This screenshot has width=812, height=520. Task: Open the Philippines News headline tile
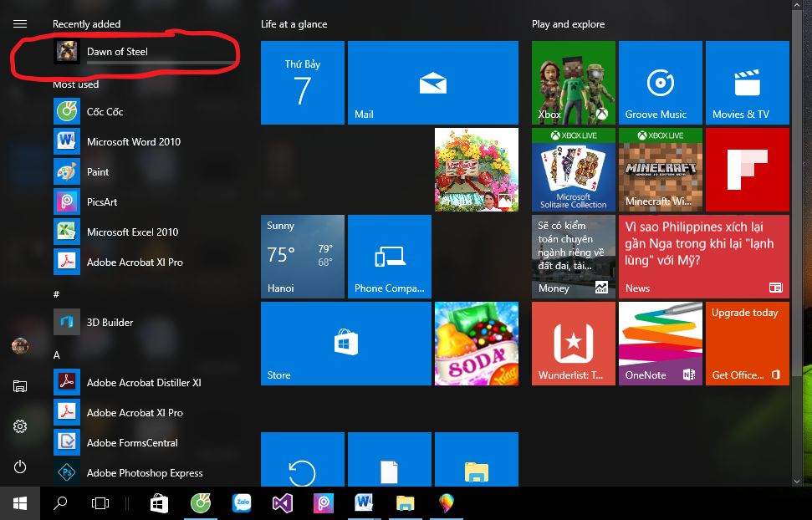coord(704,257)
